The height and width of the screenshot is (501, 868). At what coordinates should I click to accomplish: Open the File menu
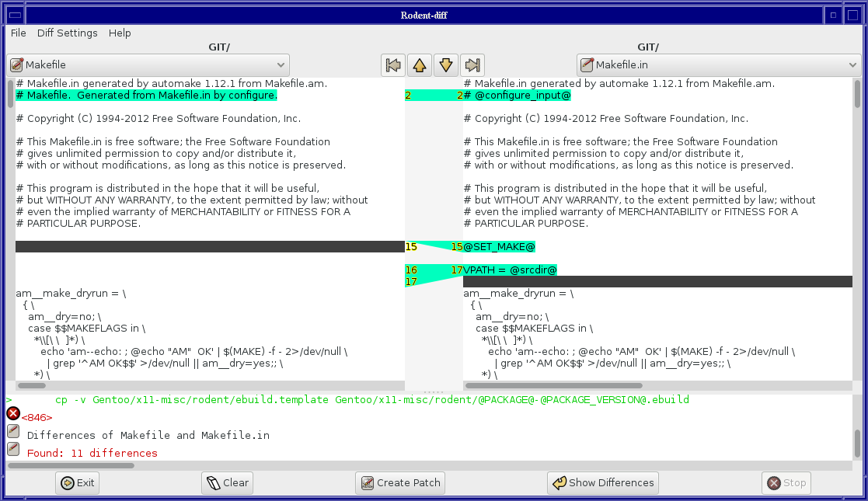coord(18,33)
